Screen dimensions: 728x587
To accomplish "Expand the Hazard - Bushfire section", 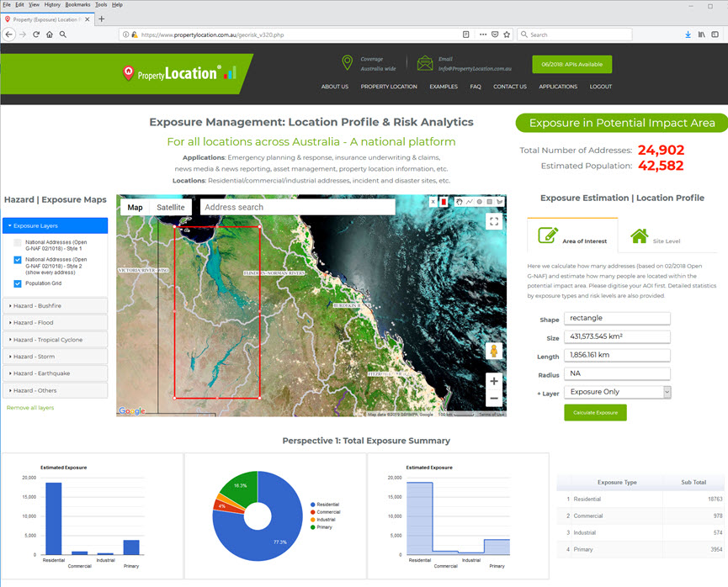I will click(x=55, y=305).
